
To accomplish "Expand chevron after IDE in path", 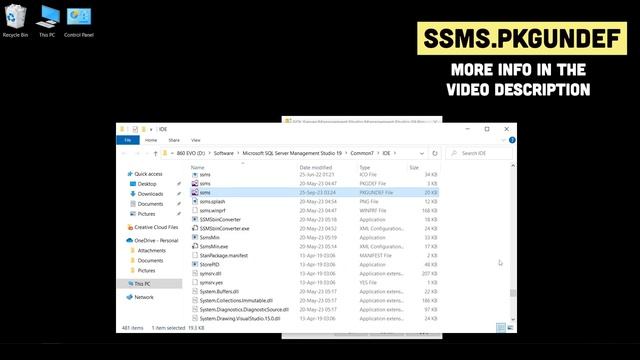I will (x=395, y=153).
